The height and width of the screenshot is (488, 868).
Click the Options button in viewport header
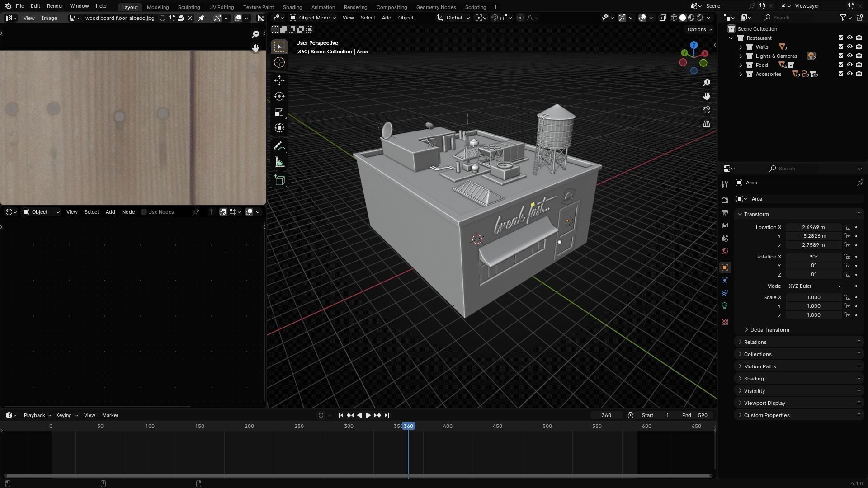[699, 29]
